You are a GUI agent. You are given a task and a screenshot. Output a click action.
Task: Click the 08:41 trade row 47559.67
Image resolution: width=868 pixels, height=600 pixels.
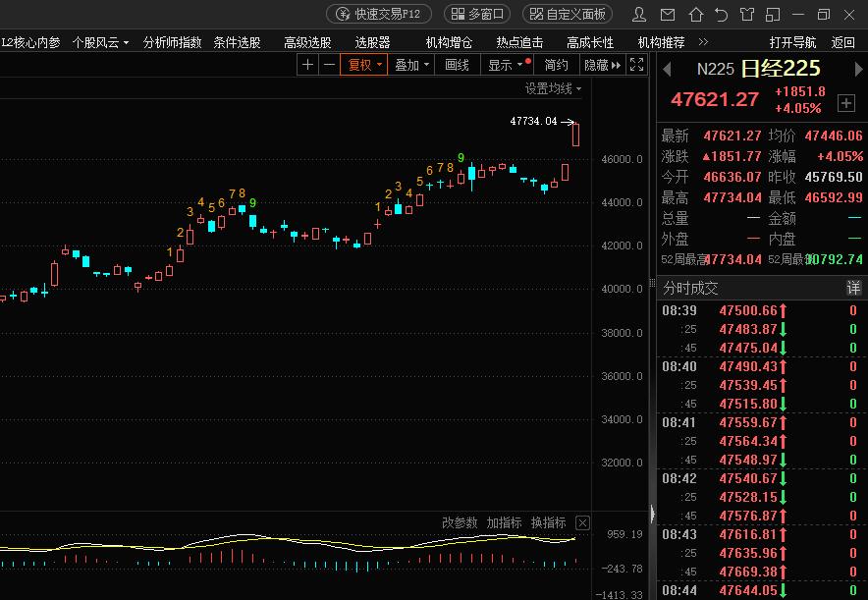point(760,422)
